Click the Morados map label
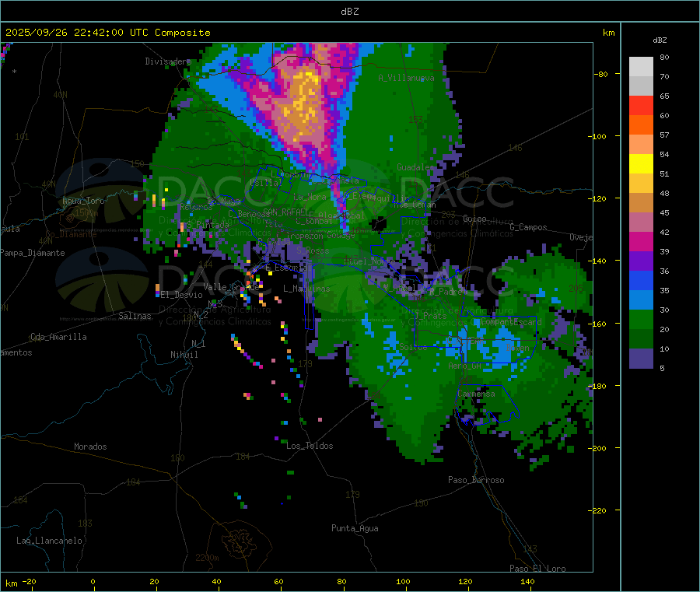 (x=90, y=447)
